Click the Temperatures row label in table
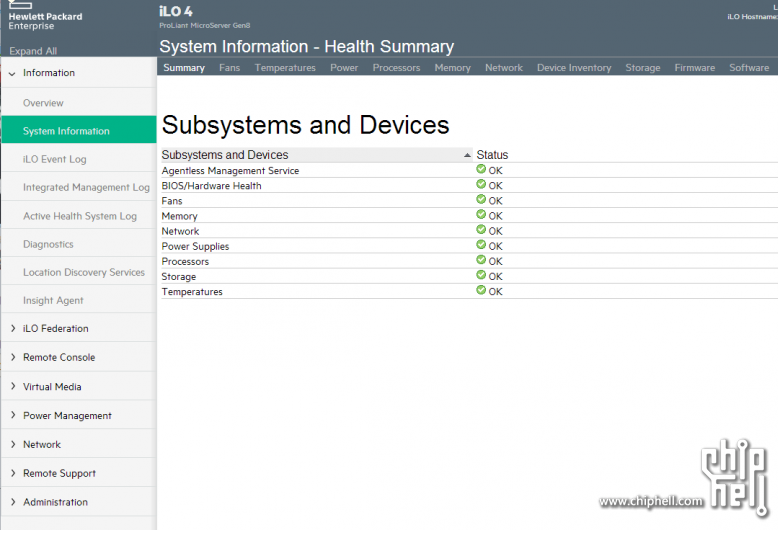778x537 pixels. point(192,292)
